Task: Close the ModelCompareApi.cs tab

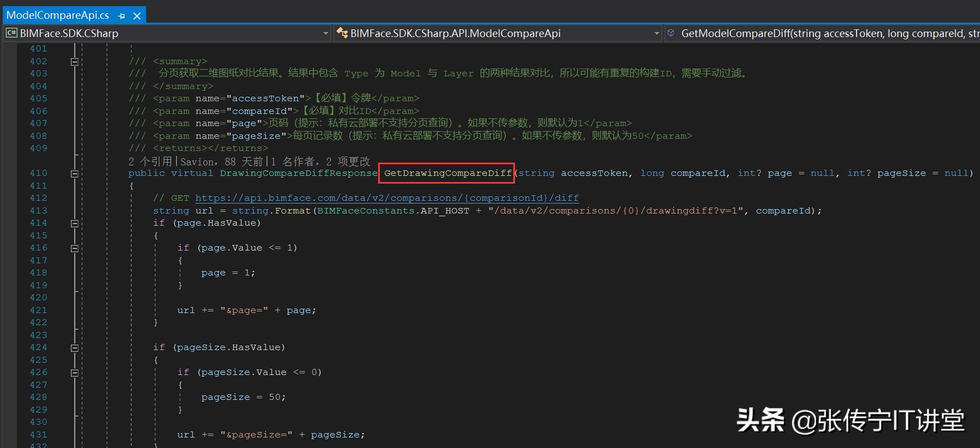Action: click(x=137, y=16)
